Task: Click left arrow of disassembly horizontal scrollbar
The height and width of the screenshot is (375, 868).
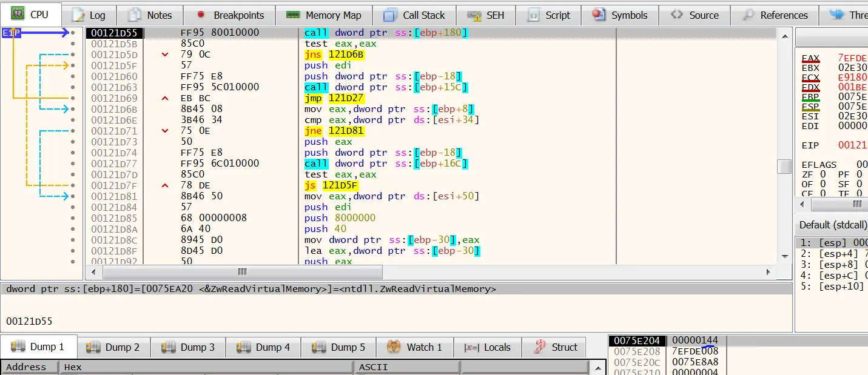Action: coord(93,272)
